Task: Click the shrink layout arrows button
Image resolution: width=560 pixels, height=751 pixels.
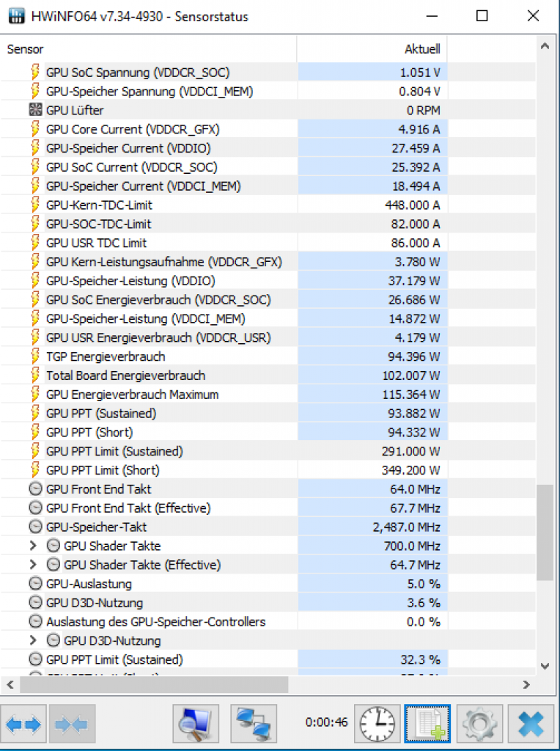Action: pos(72,724)
